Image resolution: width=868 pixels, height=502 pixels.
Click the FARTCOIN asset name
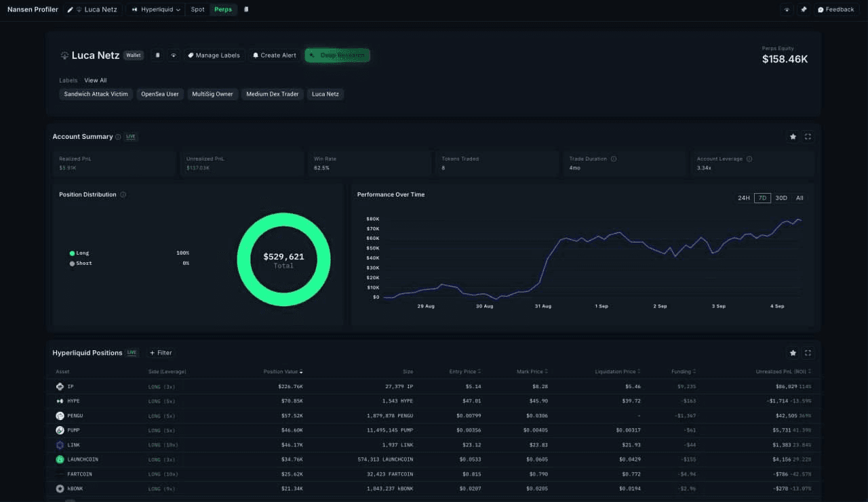point(79,474)
